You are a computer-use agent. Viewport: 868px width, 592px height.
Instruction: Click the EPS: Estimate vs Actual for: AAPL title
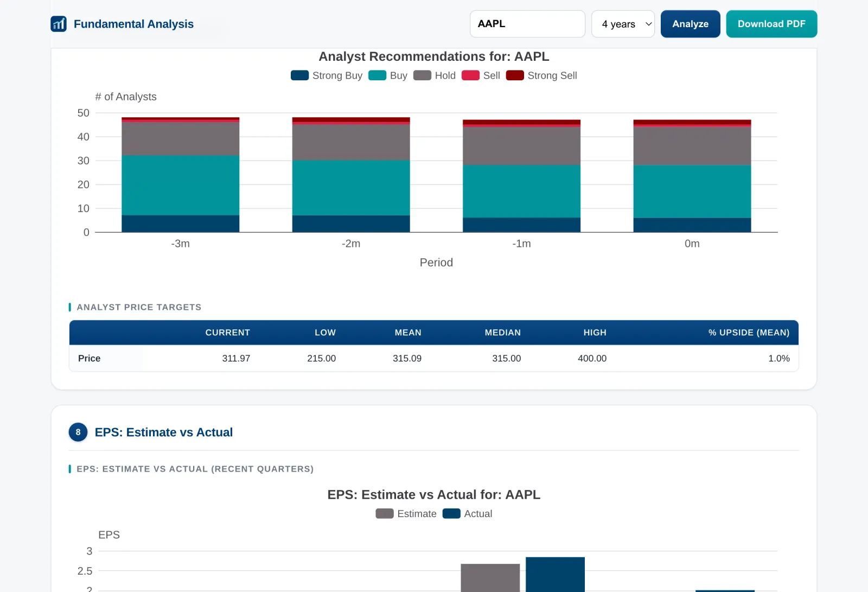434,494
